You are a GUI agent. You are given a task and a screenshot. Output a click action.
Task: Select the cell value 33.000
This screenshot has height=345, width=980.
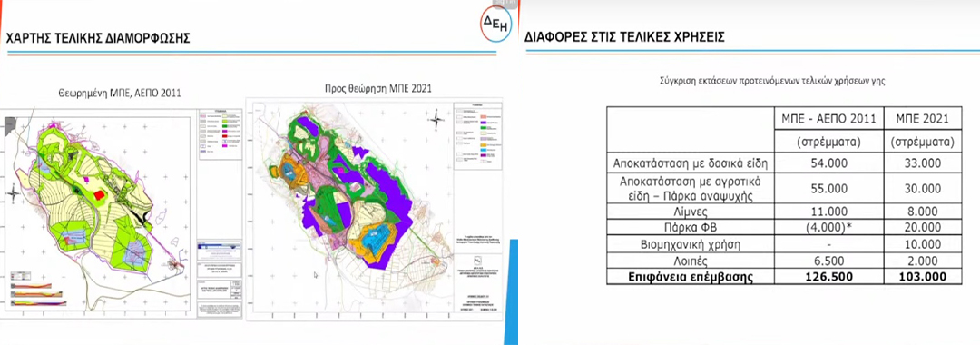coord(922,164)
